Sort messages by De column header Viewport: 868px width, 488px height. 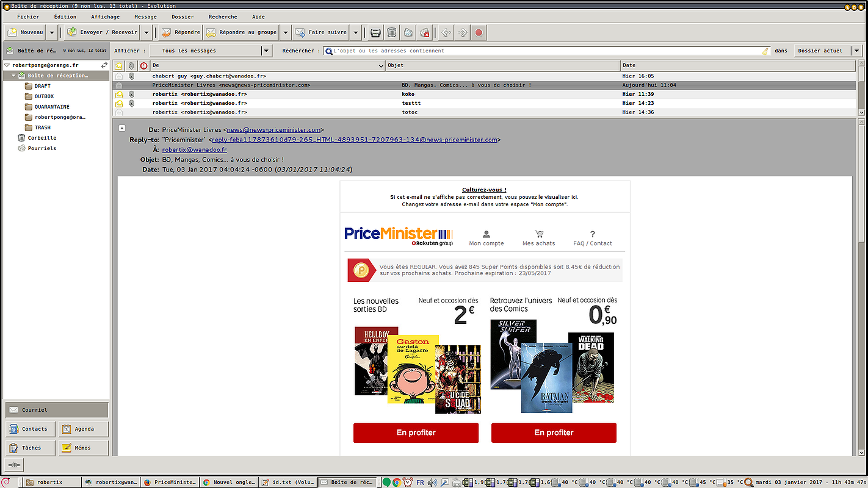point(268,65)
